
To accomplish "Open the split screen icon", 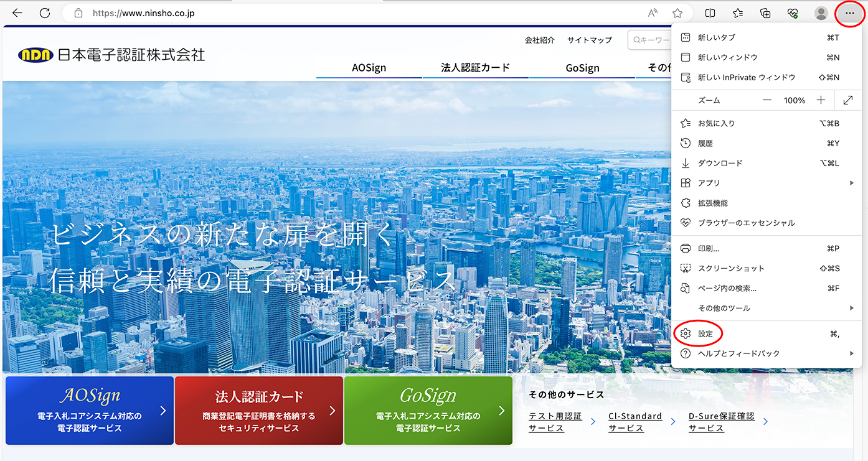I will click(710, 13).
